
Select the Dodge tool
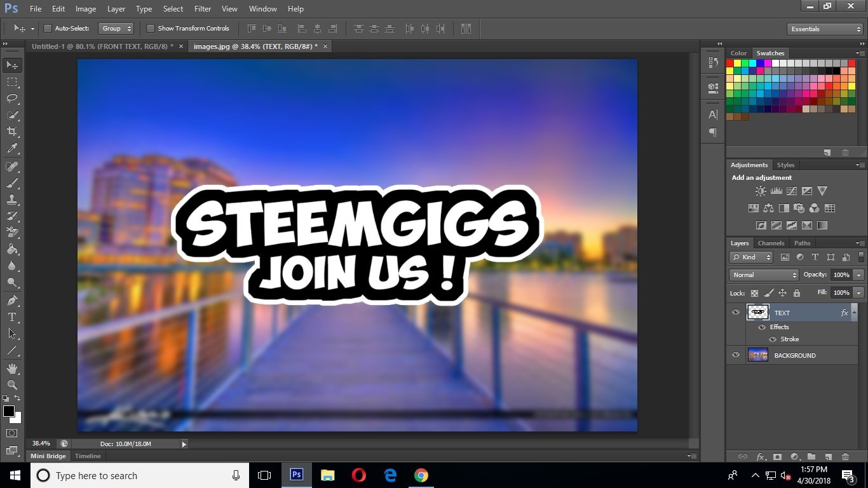[12, 282]
